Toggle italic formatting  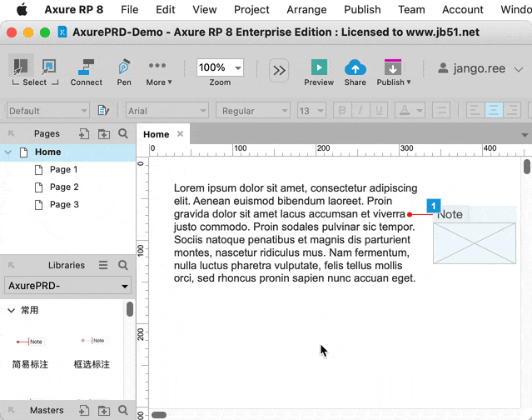tap(360, 110)
